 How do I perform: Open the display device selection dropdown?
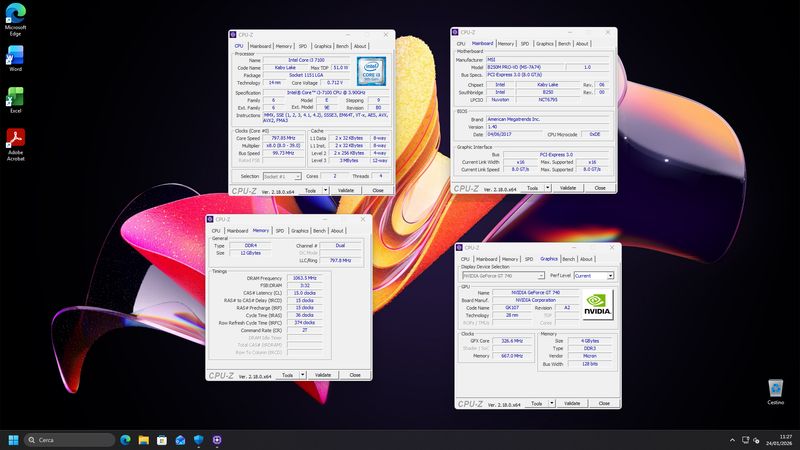503,276
